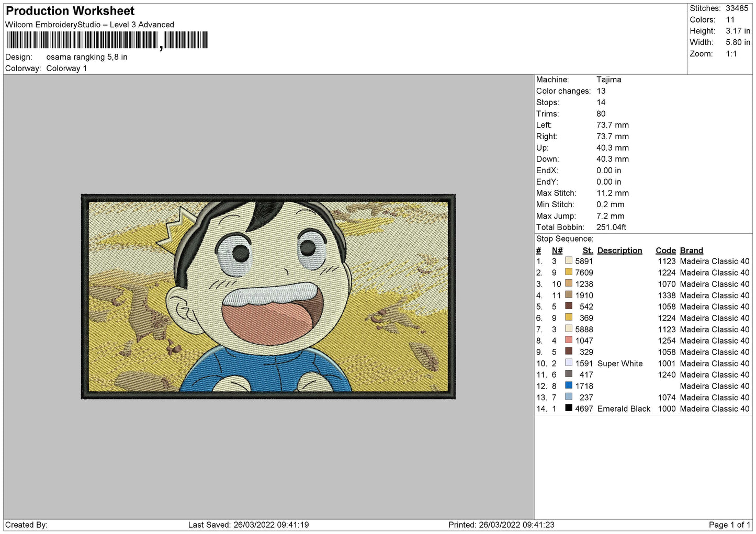Viewport: 756px width, 534px height.
Task: Click thread code "1338"
Action: pyautogui.click(x=667, y=296)
